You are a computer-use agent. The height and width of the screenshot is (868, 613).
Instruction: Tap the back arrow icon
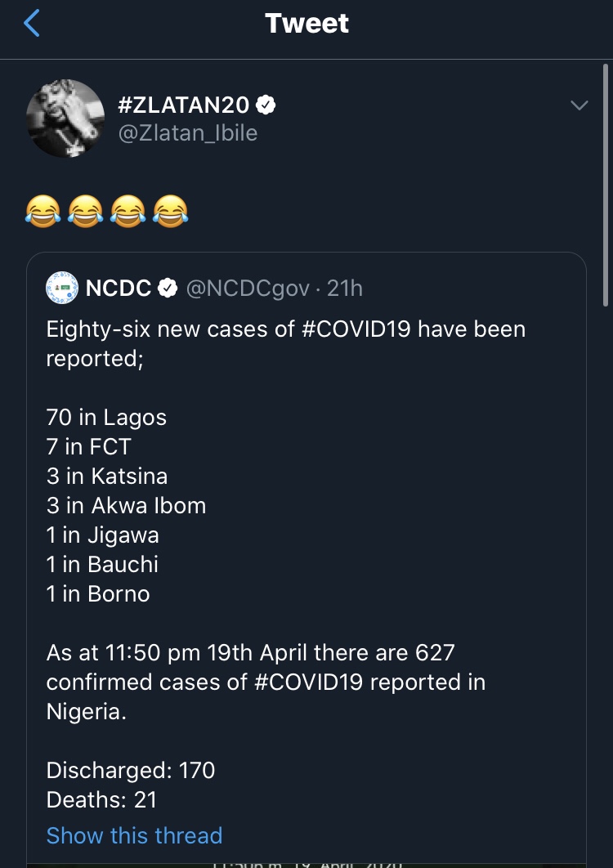coord(31,23)
